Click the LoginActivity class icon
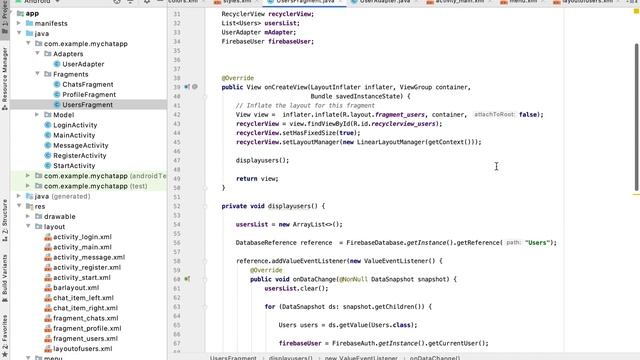This screenshot has width=640, height=360. tap(48, 125)
